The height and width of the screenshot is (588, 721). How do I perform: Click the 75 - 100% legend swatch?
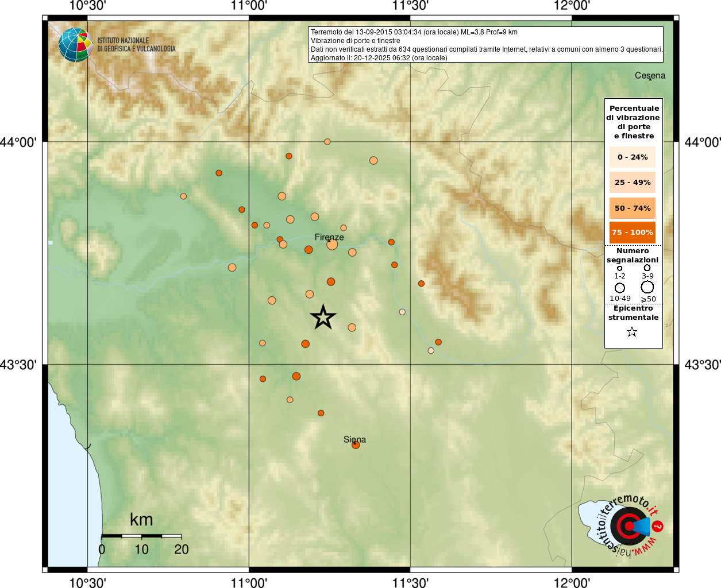pos(633,233)
